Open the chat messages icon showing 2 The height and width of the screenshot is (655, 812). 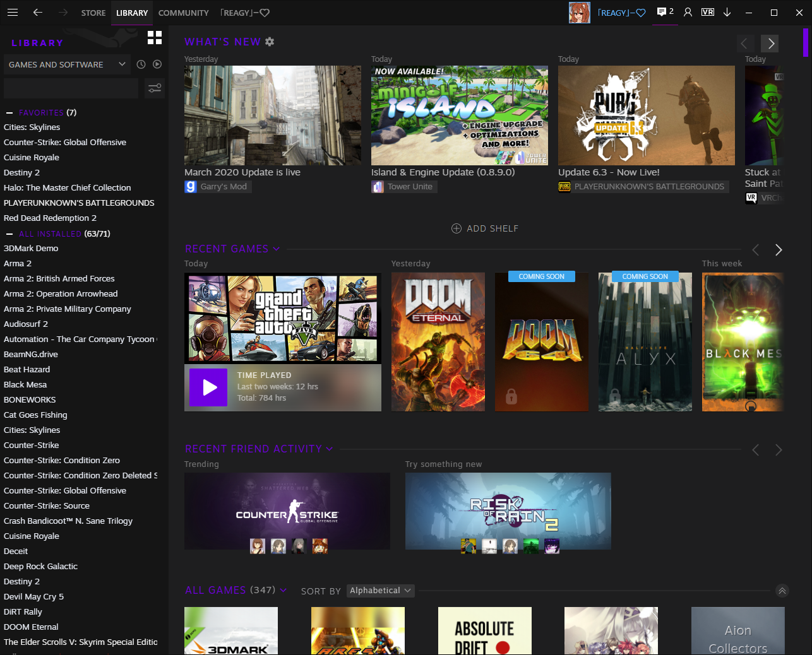click(x=665, y=12)
